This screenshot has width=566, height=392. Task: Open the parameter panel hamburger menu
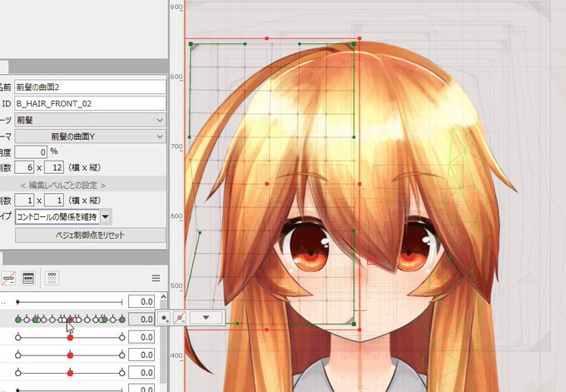[156, 278]
